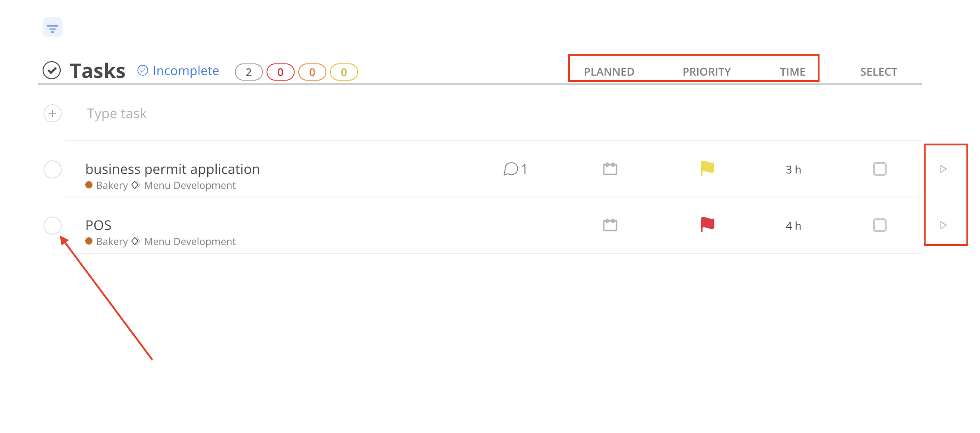Start timer for business permit application

tap(943, 169)
